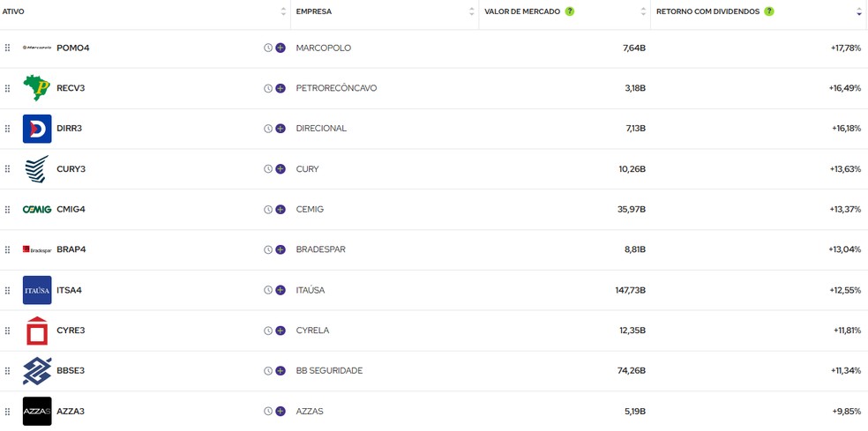Click the CMIG4 ticker name
Viewport: 868px width, 431px height.
coord(71,209)
